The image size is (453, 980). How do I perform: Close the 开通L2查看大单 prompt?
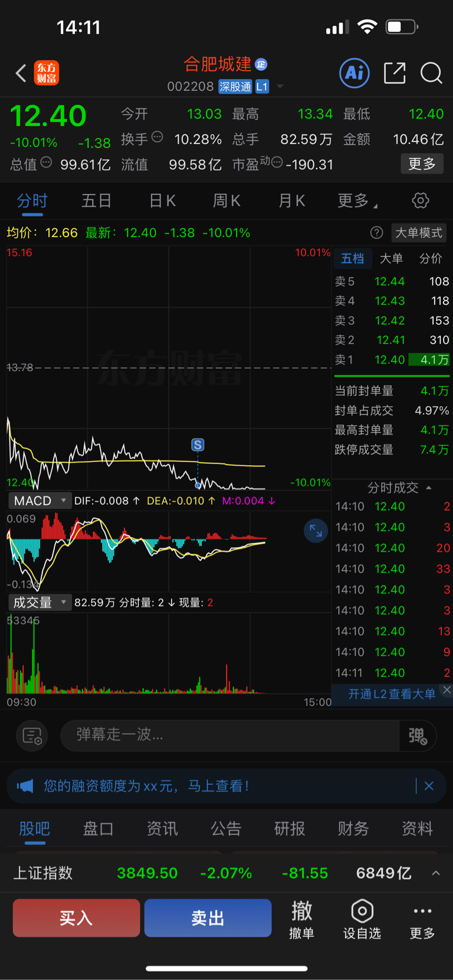447,690
